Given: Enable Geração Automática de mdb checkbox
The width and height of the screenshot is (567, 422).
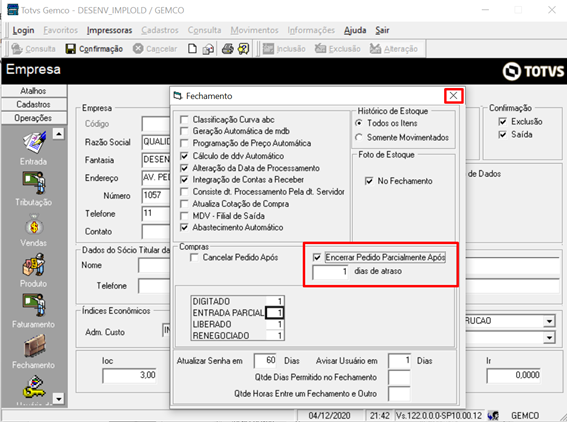Looking at the screenshot, I should 184,131.
